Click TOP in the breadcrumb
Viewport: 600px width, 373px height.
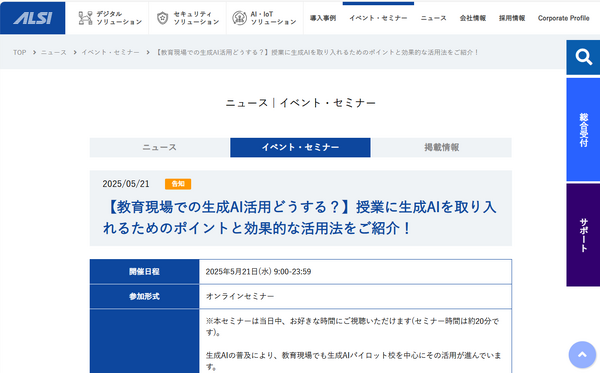click(x=20, y=52)
